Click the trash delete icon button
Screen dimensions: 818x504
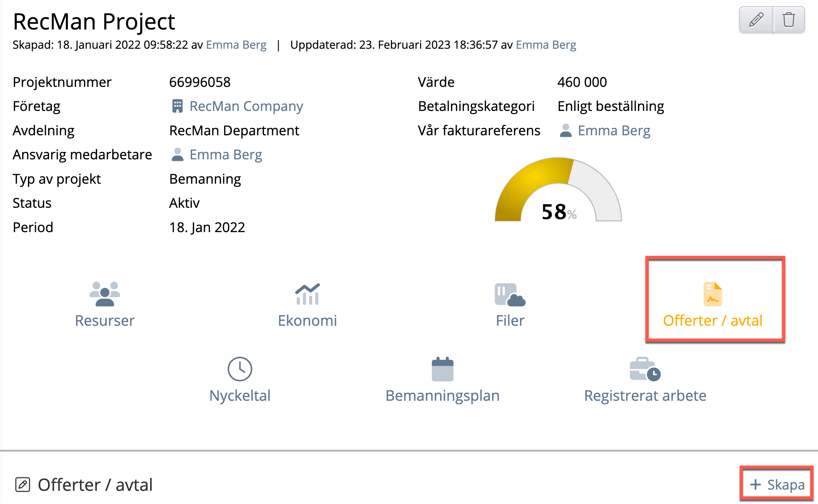(789, 20)
